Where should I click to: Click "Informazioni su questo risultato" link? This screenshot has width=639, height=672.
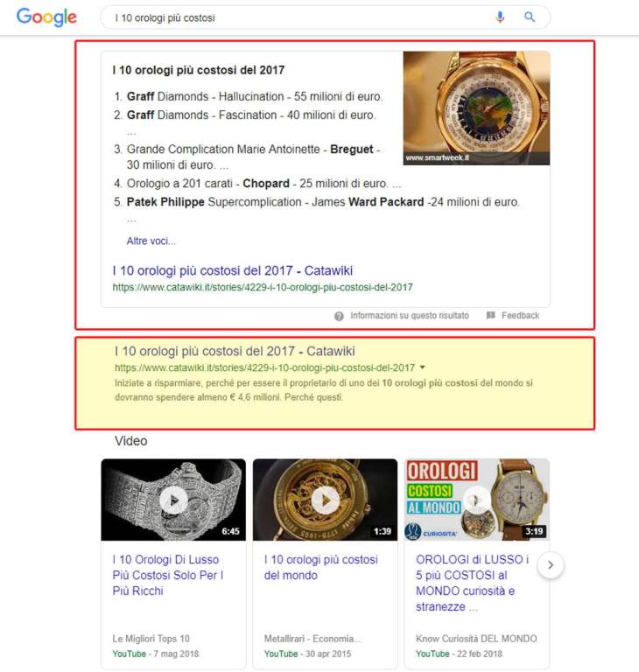click(x=410, y=315)
